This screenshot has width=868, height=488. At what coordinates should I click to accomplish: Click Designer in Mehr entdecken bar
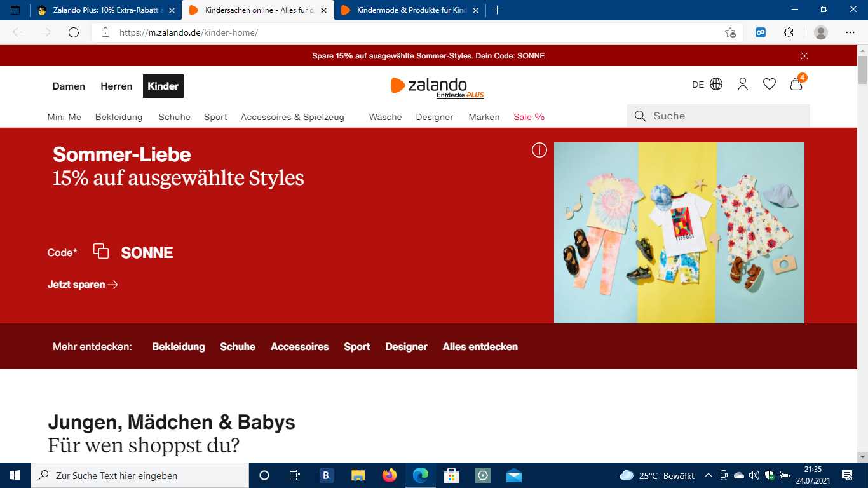[406, 347]
